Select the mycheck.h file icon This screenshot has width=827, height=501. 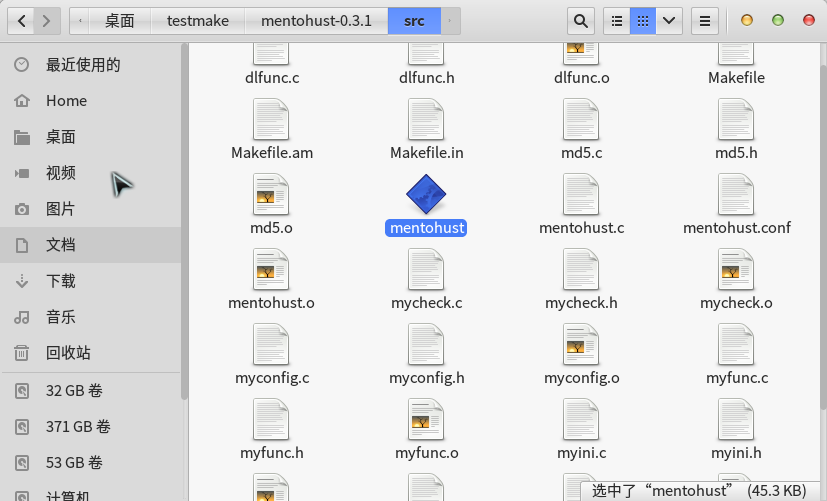click(x=581, y=269)
